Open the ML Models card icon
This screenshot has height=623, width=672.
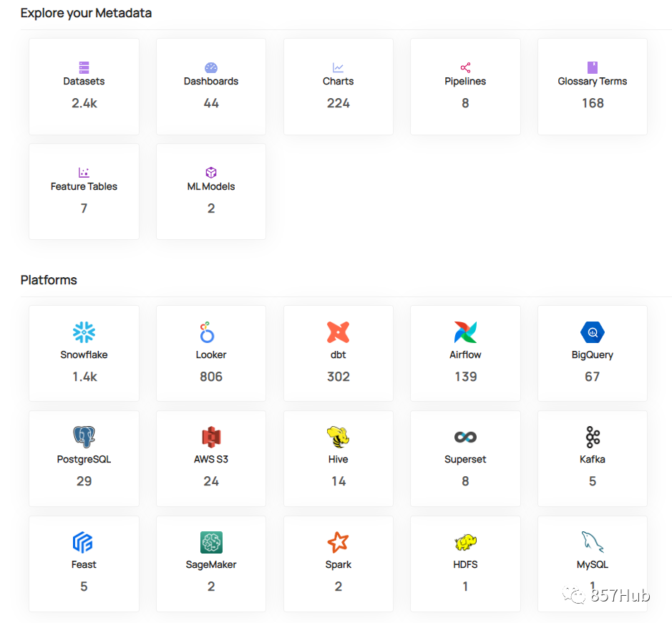point(210,173)
